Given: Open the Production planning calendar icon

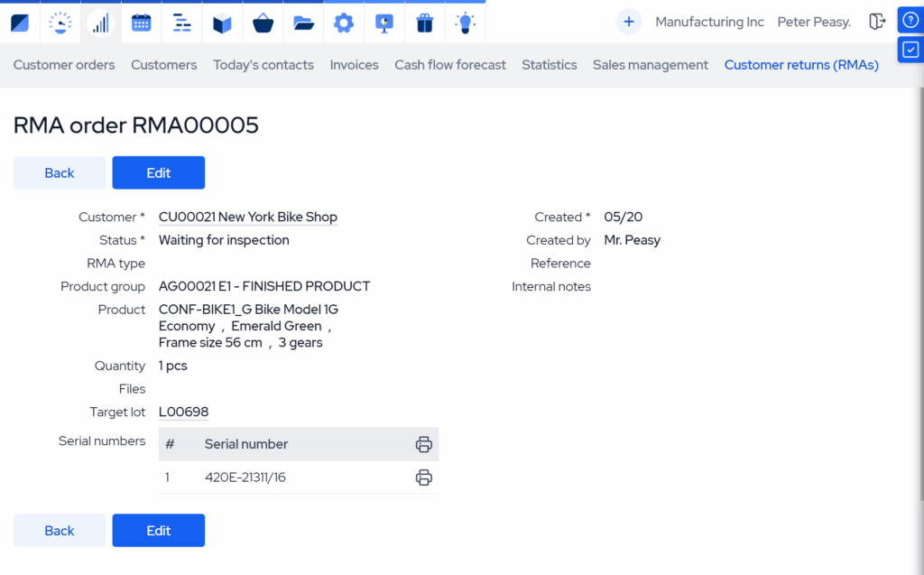Looking at the screenshot, I should point(141,22).
